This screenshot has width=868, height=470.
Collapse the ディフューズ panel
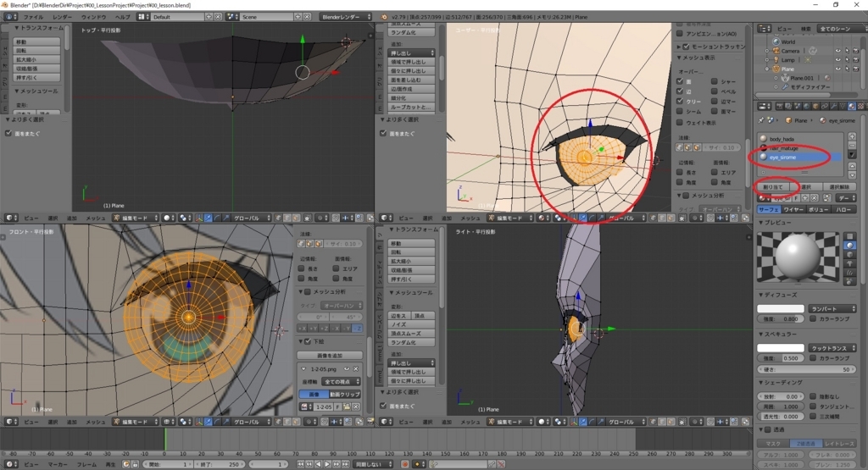[x=760, y=295]
